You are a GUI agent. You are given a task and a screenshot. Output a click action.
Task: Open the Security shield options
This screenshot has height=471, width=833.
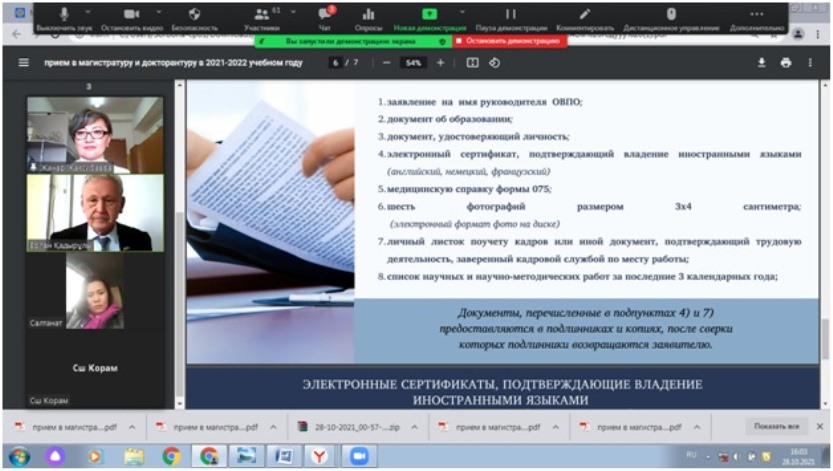(194, 15)
